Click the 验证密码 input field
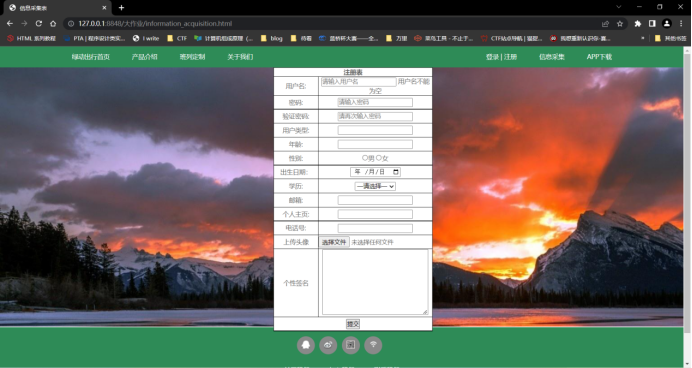Viewport: 692px width, 368px height. click(x=375, y=116)
